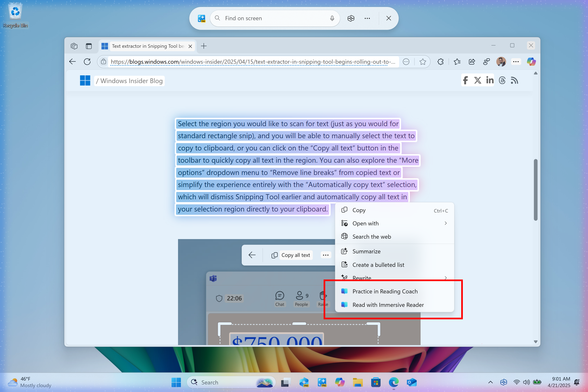Share article via the X social icon
This screenshot has height=392, width=588.
tap(478, 80)
